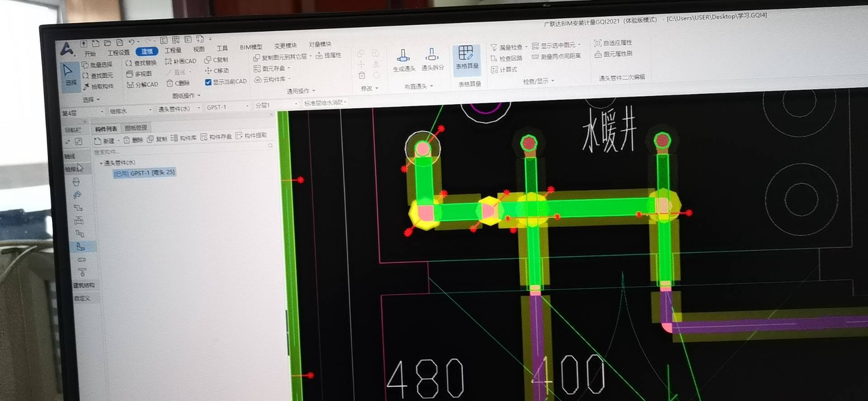The image size is (868, 401).
Task: Toggle 显示当前CAD checkbox
Action: click(x=208, y=82)
